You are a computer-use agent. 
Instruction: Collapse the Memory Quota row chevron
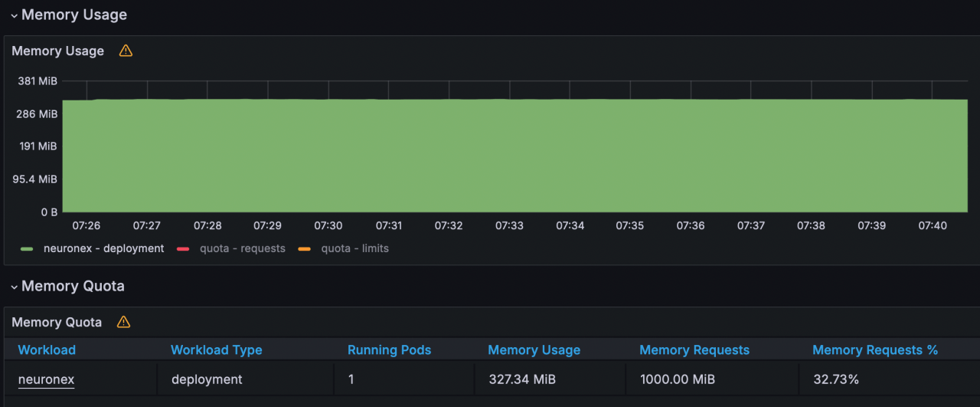pos(14,287)
